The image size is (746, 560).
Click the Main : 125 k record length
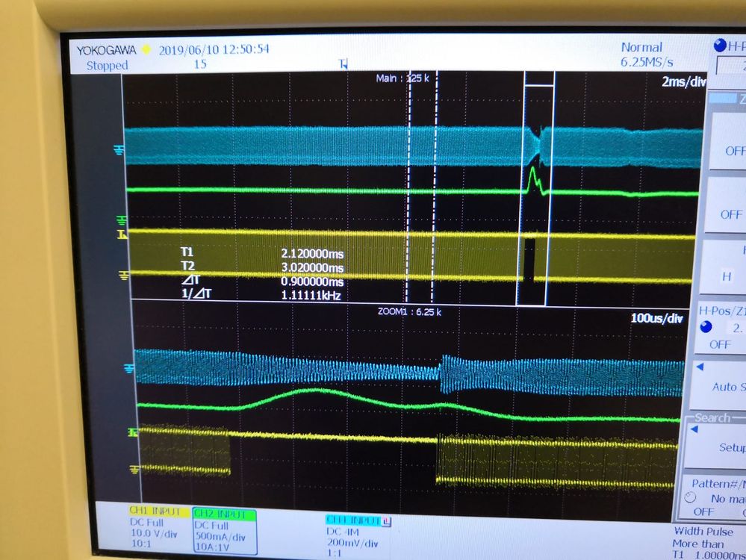tap(402, 78)
